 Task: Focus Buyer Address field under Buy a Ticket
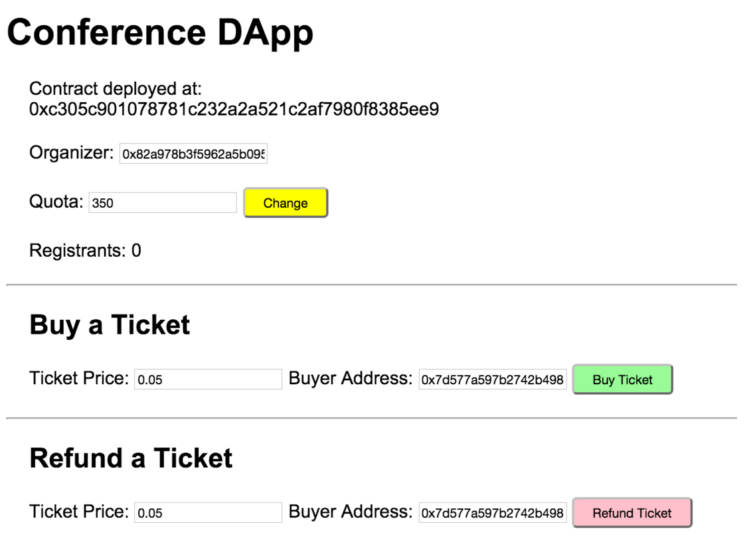493,379
